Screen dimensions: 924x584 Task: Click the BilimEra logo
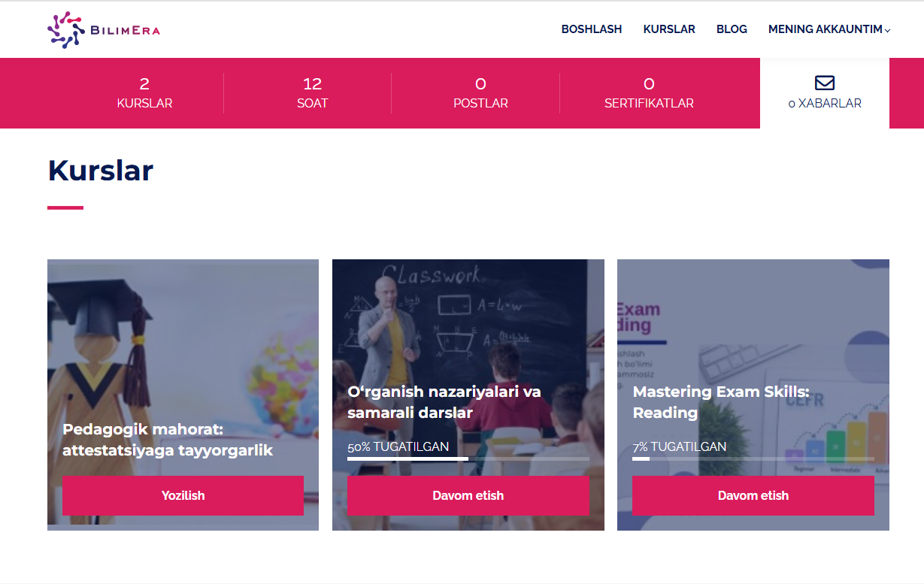coord(104,30)
